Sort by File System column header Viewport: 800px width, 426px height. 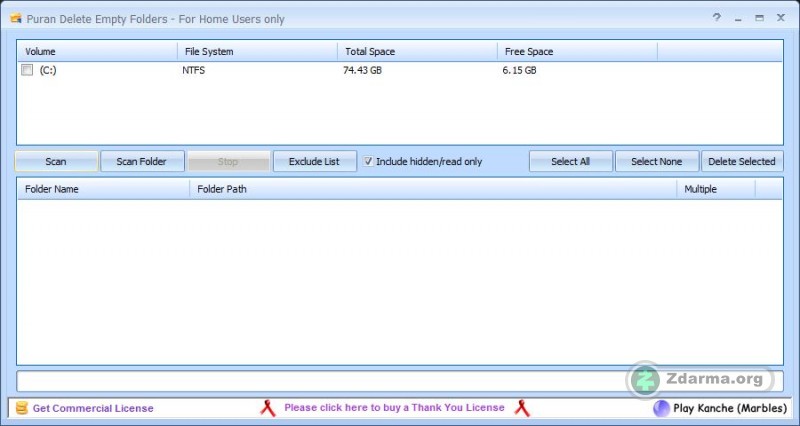click(x=257, y=52)
